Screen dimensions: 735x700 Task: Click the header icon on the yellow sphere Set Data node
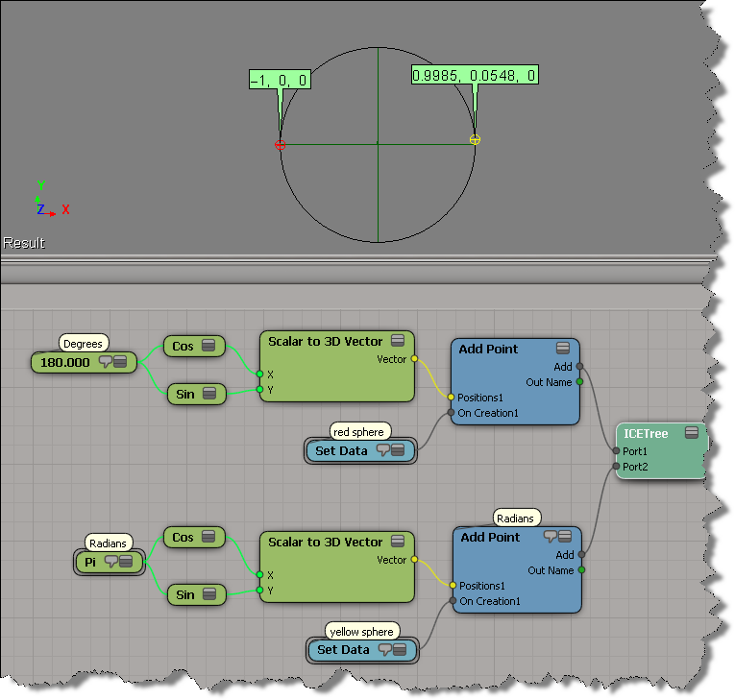point(400,650)
